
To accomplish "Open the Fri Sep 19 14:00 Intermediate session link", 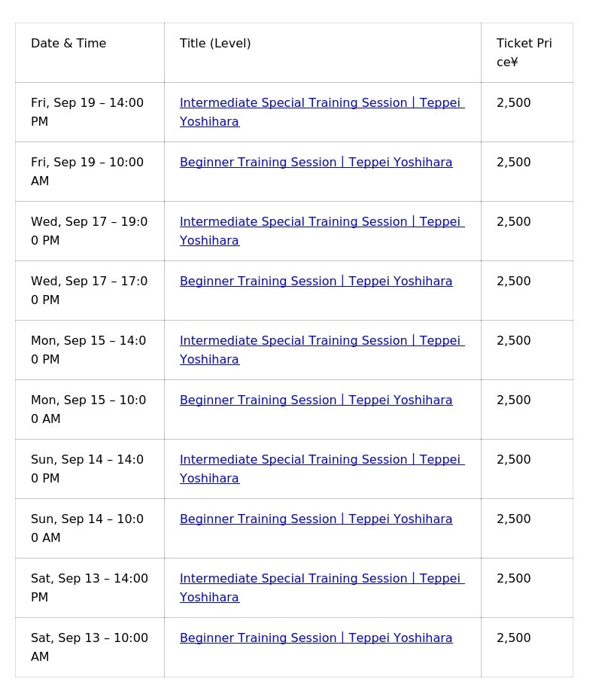I will pos(322,112).
